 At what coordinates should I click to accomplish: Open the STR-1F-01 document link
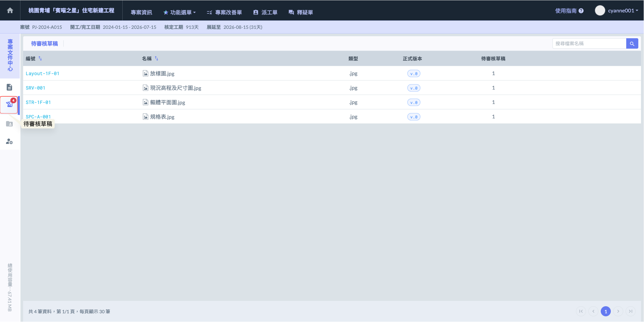coord(38,102)
